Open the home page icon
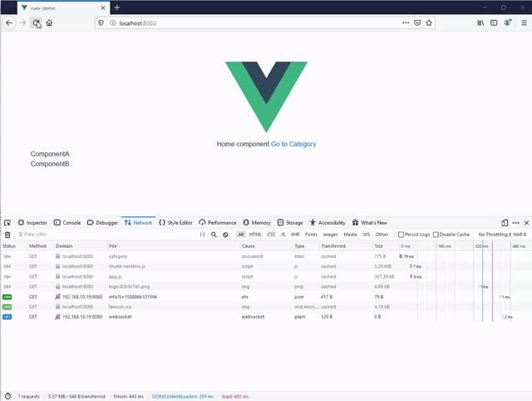 (49, 23)
